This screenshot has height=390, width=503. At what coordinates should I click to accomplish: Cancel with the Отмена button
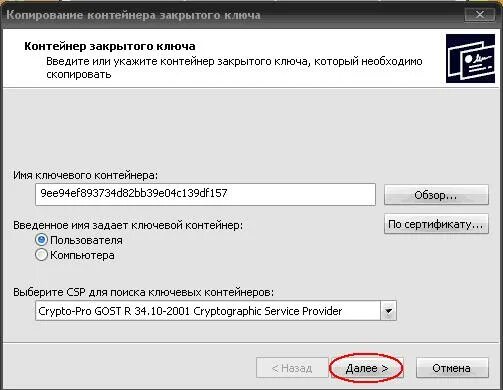[x=452, y=368]
